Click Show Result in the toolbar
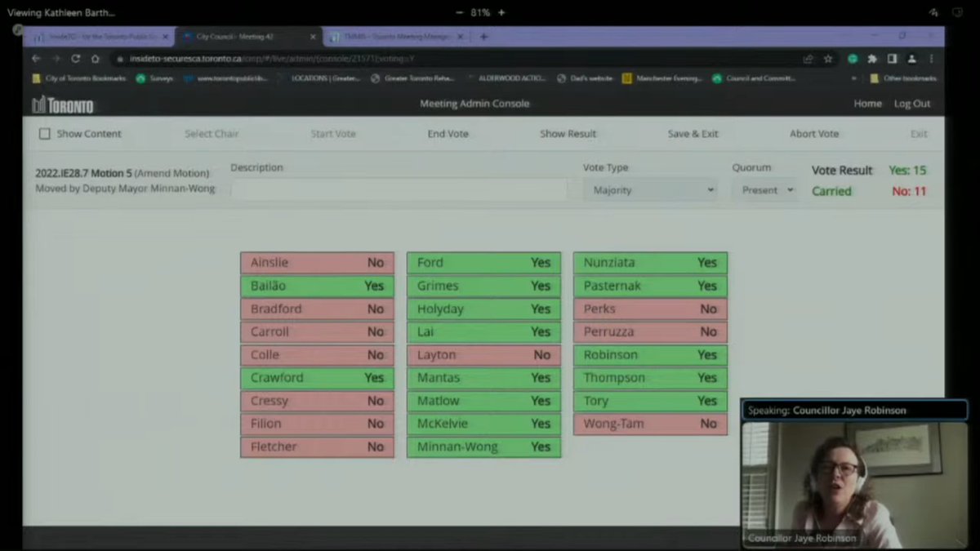 pyautogui.click(x=568, y=134)
